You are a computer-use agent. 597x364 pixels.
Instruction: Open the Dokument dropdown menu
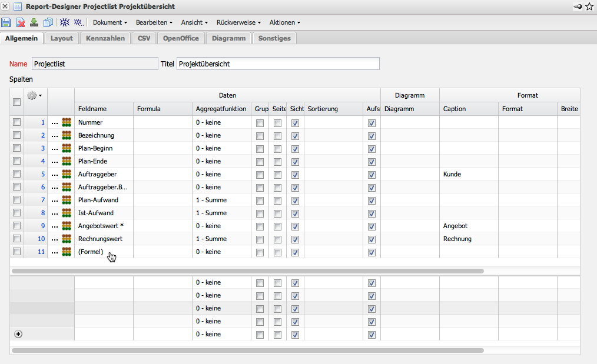click(x=110, y=22)
